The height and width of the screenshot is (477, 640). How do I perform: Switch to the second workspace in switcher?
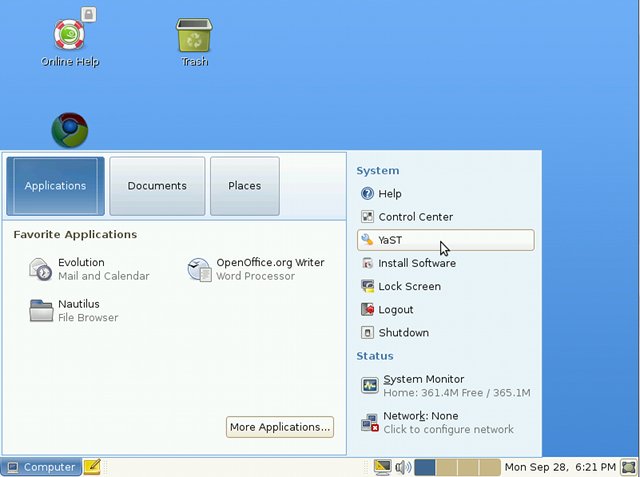(x=446, y=467)
